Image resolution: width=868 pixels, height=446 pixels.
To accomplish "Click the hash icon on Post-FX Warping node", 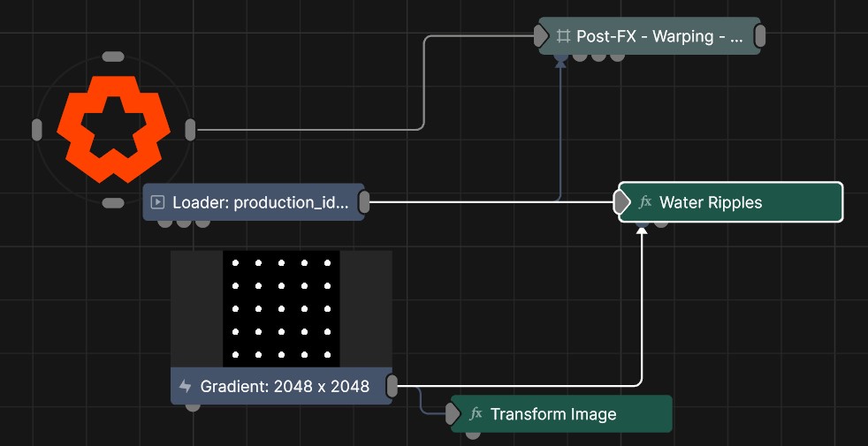I will 563,36.
